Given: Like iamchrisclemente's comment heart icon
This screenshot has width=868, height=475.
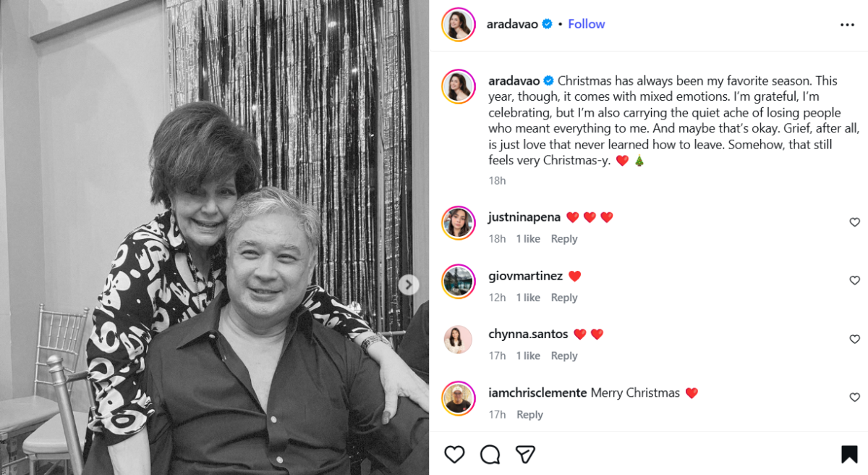Looking at the screenshot, I should [x=854, y=398].
